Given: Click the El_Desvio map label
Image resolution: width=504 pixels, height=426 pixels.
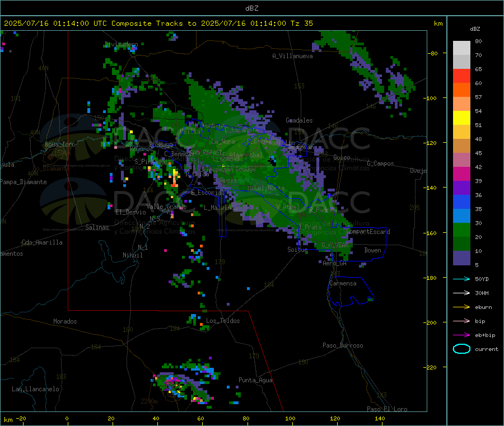Looking at the screenshot, I should click(130, 212).
